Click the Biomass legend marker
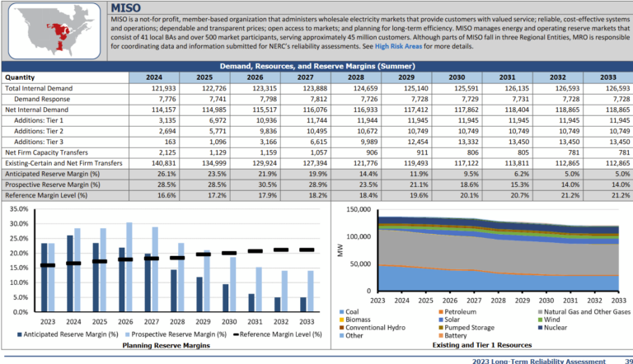This screenshot has width=633, height=364. pyautogui.click(x=341, y=320)
